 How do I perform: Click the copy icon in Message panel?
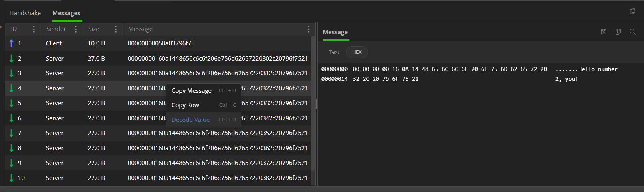[618, 32]
